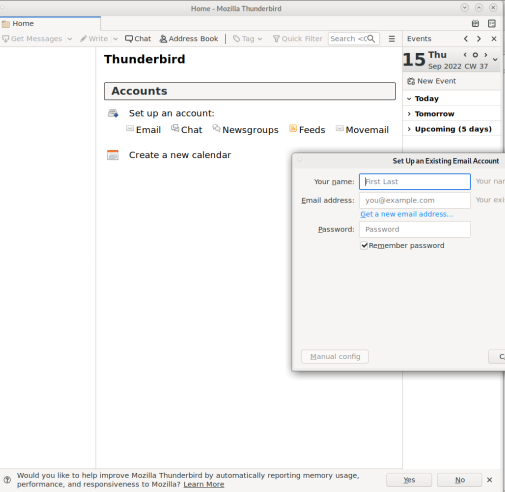This screenshot has height=492, width=505.
Task: Click Sep 2022 CW 37 text
Action: 458,66
